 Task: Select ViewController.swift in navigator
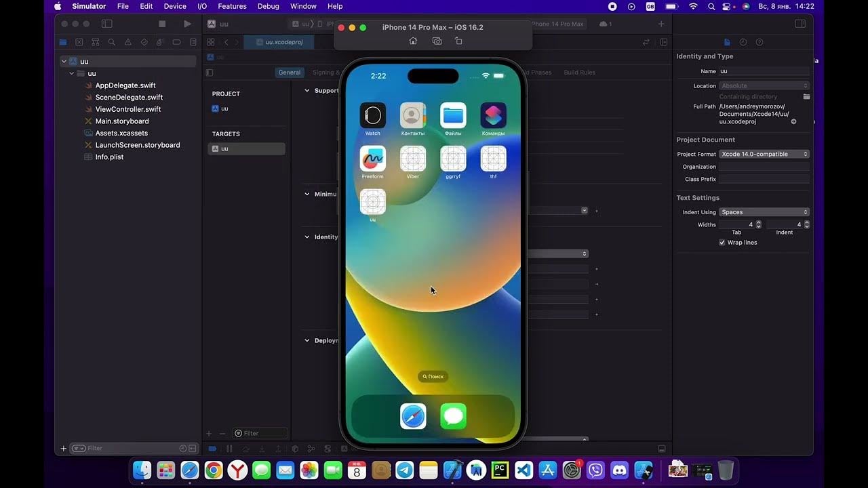127,109
